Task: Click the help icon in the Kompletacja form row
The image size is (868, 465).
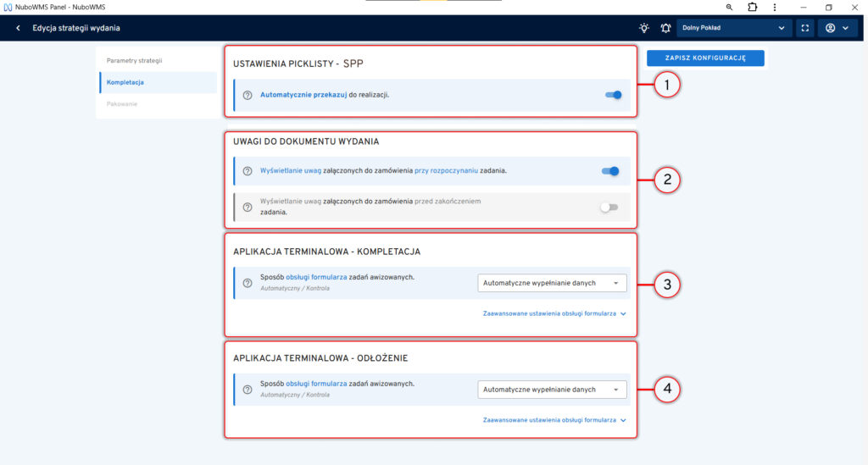Action: (248, 283)
